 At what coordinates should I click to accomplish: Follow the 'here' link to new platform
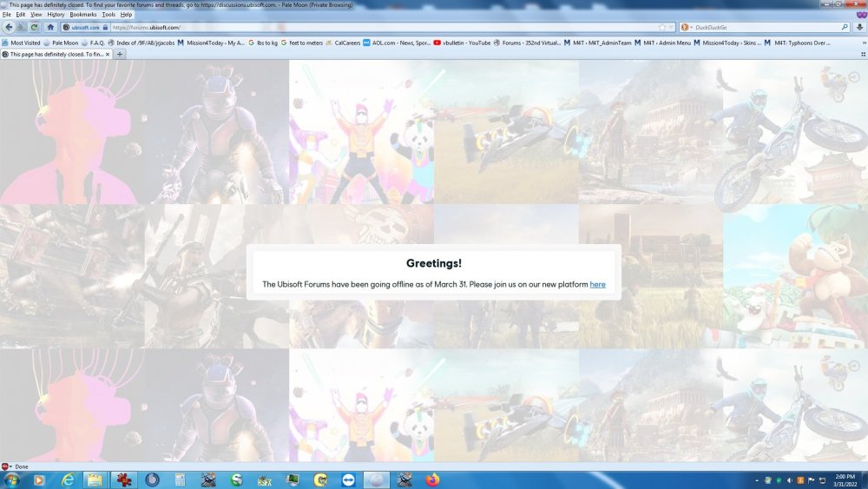click(597, 284)
